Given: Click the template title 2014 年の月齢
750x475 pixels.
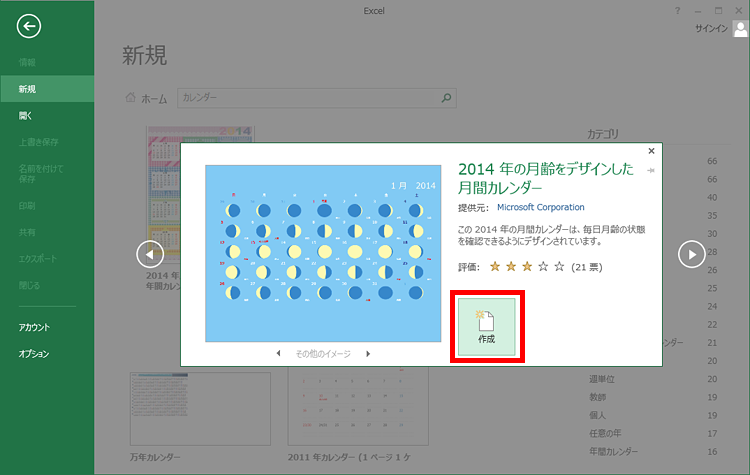Looking at the screenshot, I should 545,178.
